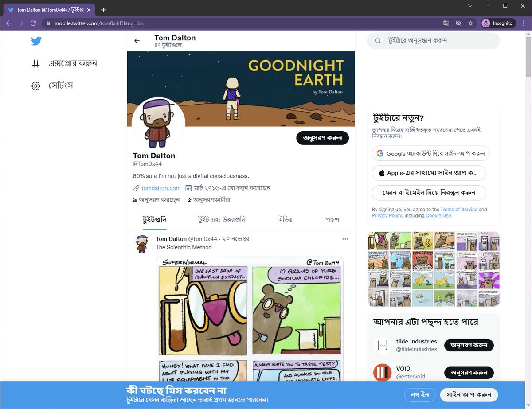532x409 pixels.
Task: Click the search magnifier icon
Action: (x=378, y=41)
